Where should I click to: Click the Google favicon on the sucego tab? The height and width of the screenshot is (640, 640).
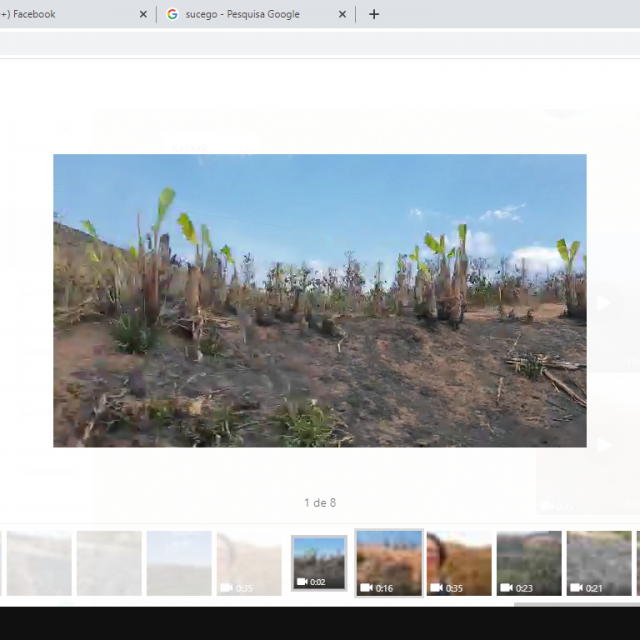[172, 14]
